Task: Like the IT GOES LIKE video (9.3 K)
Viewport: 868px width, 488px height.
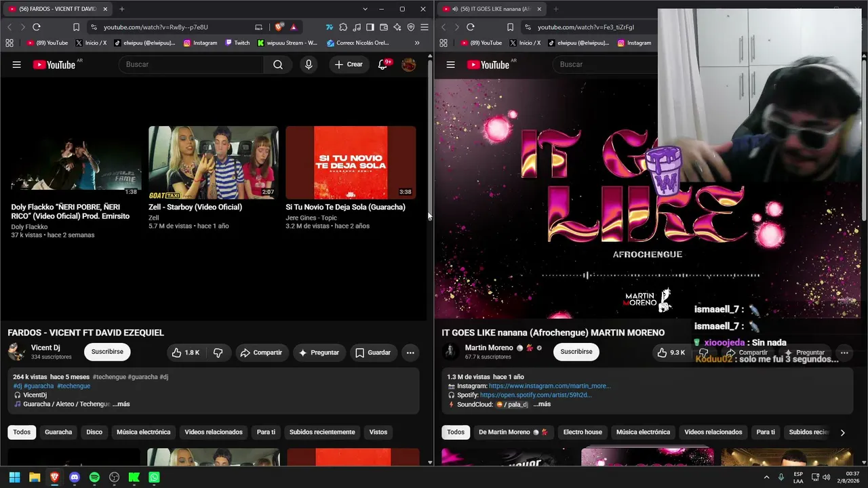Action: (671, 352)
